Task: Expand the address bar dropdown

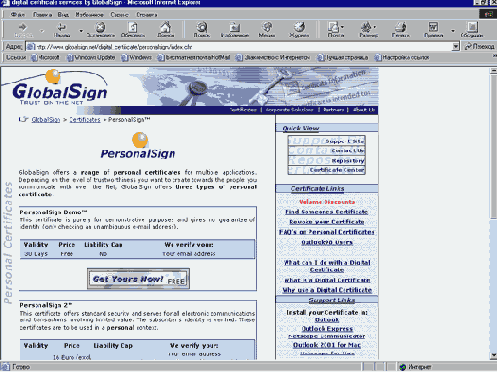Action: coord(456,47)
